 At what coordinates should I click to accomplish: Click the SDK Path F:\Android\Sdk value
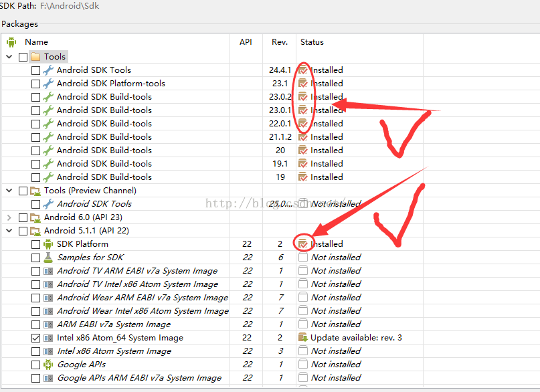click(70, 6)
